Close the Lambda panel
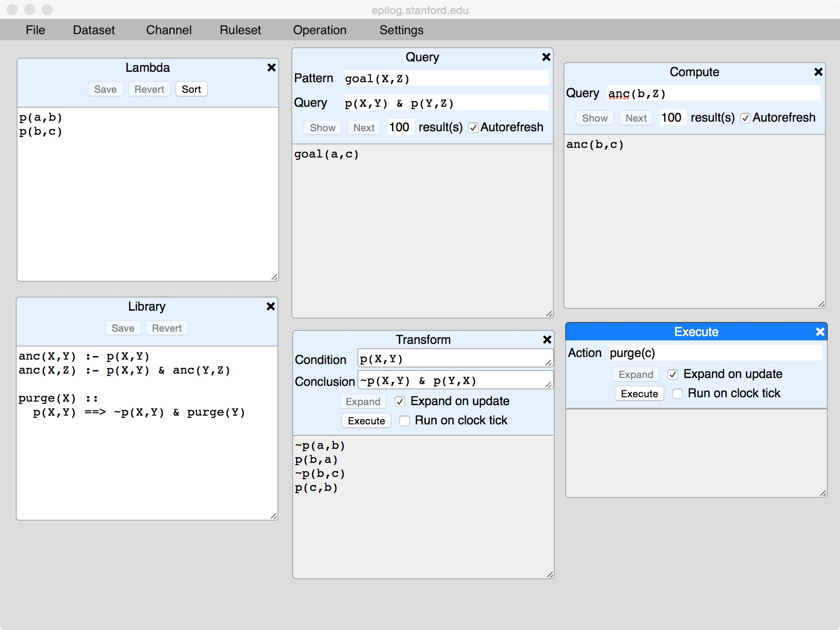This screenshot has height=630, width=840. tap(271, 67)
